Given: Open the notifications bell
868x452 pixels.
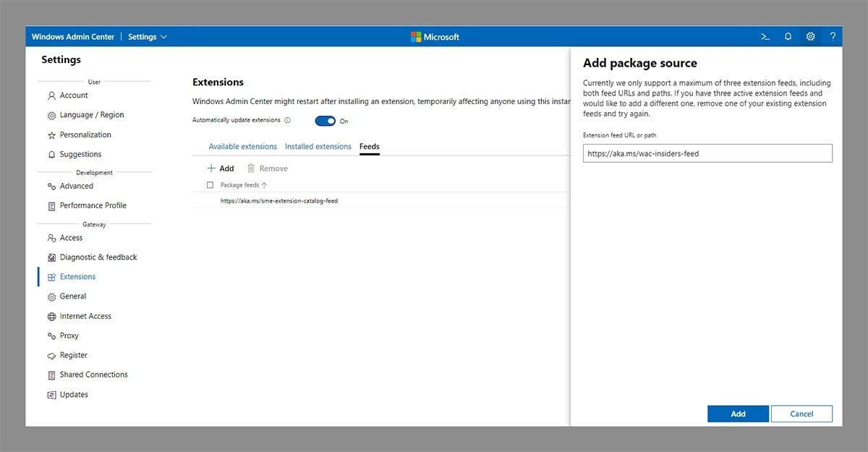Looking at the screenshot, I should [x=788, y=36].
